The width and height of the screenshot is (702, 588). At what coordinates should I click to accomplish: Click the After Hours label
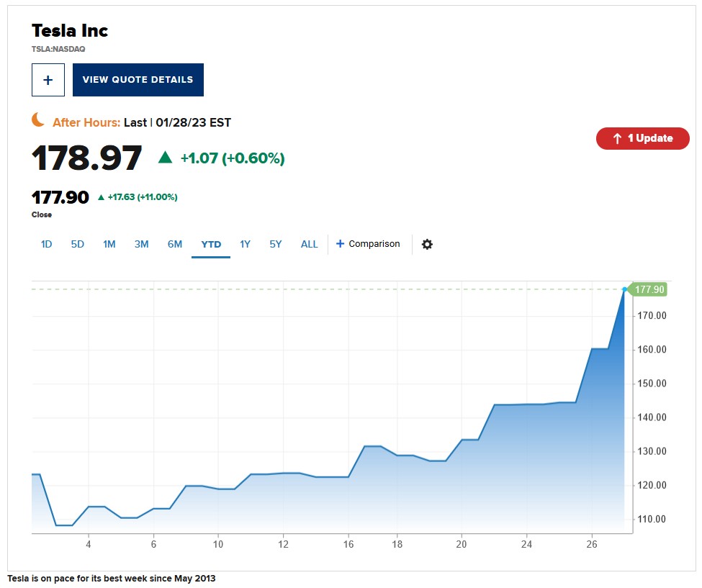click(x=86, y=122)
